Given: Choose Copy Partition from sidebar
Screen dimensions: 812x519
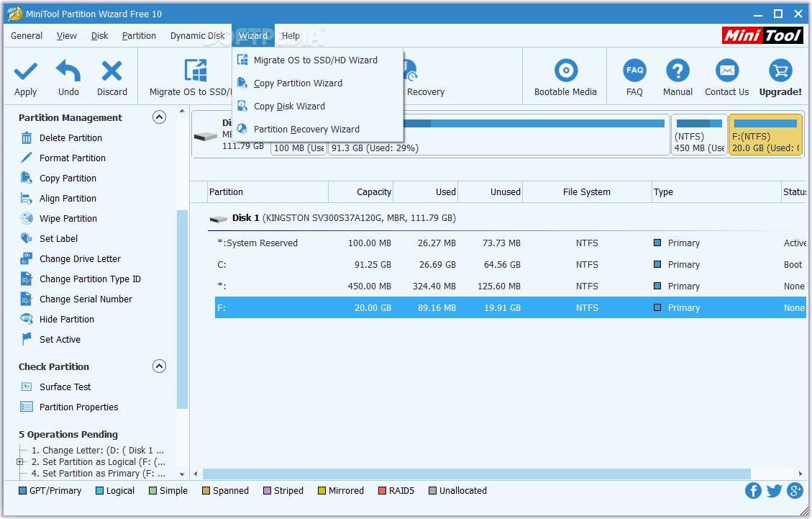Looking at the screenshot, I should click(68, 179).
